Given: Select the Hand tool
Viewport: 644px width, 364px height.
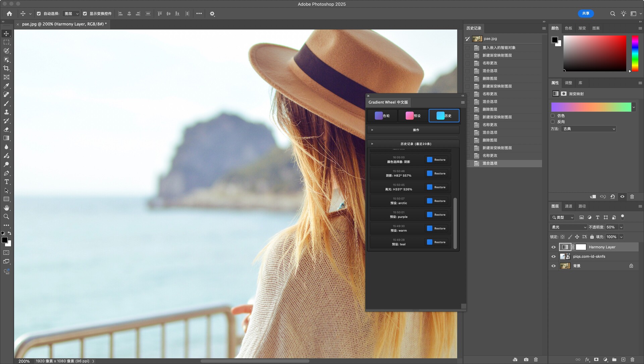Looking at the screenshot, I should (6, 208).
